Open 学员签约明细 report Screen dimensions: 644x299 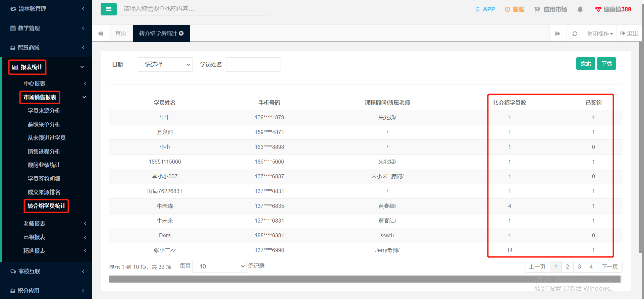(44, 179)
